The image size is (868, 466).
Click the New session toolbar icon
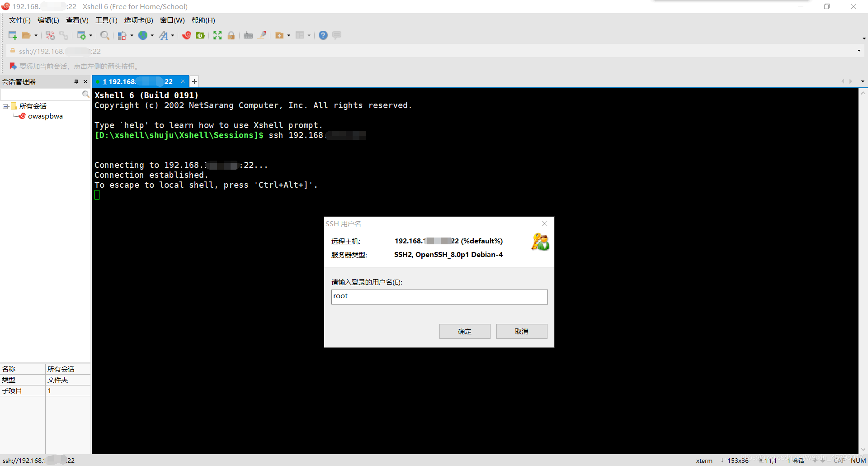tap(13, 35)
